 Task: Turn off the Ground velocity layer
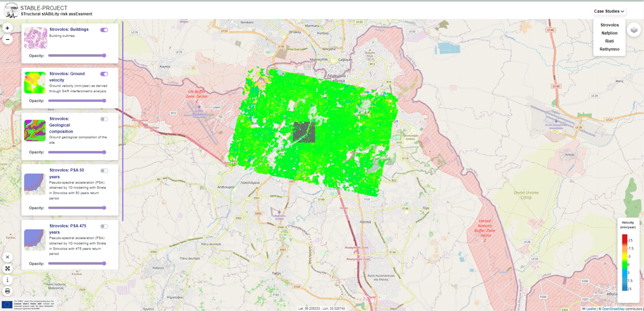coord(104,74)
